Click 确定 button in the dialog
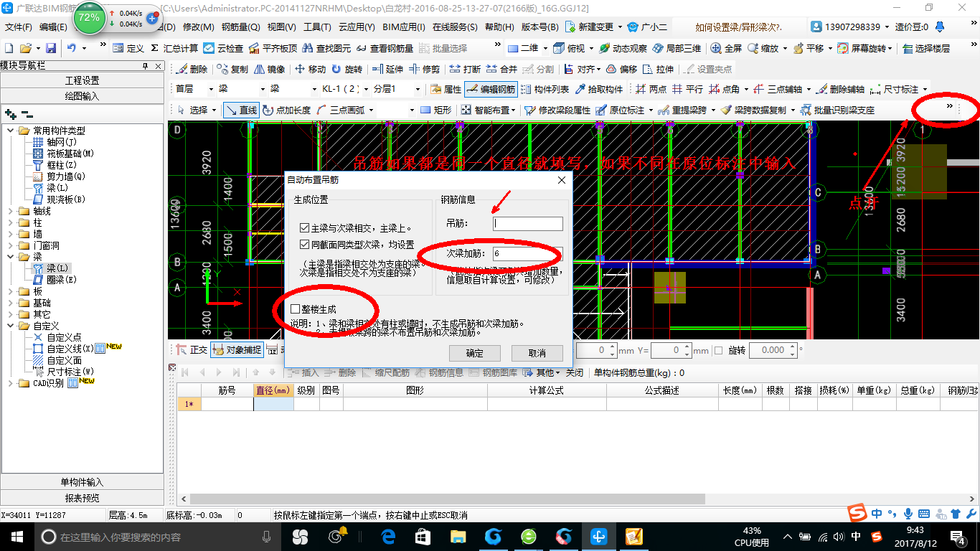Viewport: 980px width, 551px height. pyautogui.click(x=474, y=353)
